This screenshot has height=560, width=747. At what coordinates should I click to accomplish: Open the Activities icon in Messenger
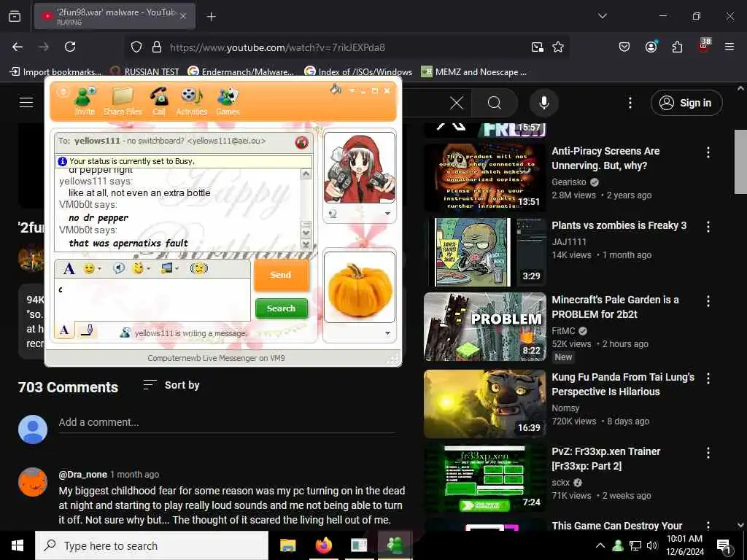point(192,101)
